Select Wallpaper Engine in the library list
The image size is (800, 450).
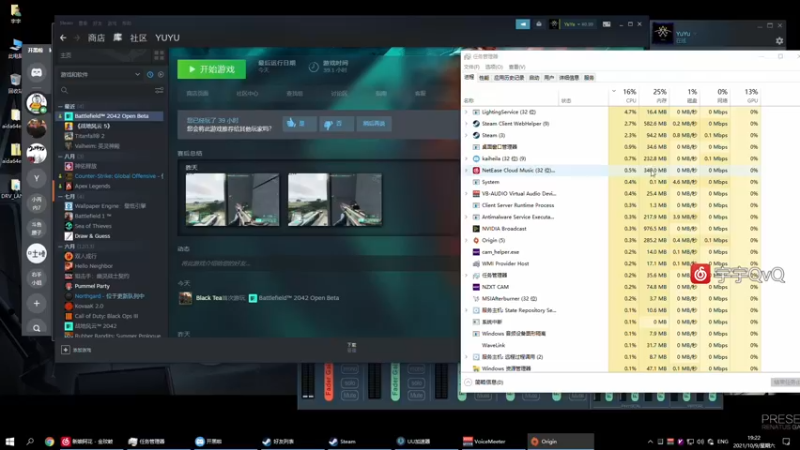click(110, 206)
